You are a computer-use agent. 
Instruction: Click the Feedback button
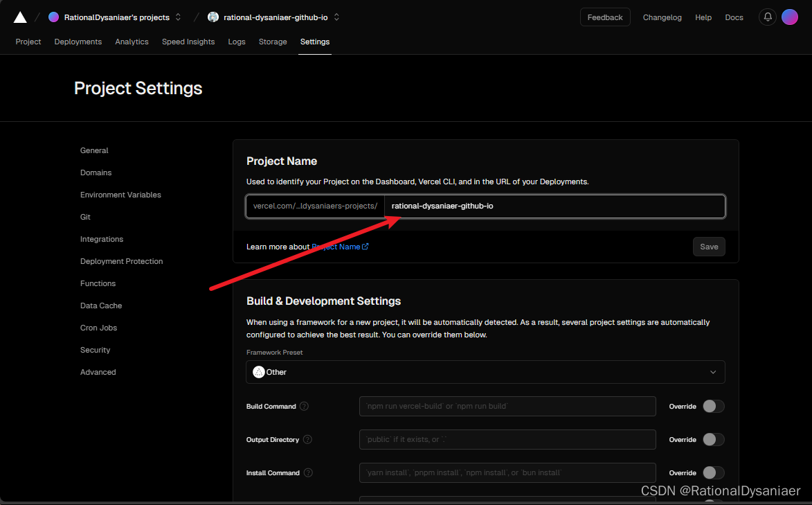coord(605,17)
